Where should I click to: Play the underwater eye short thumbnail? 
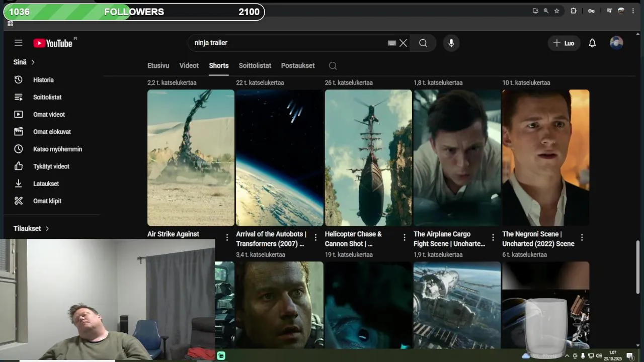368,305
